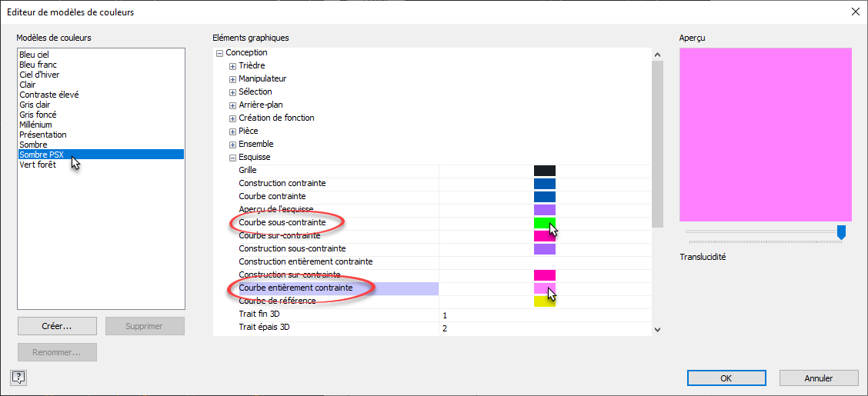Click the Grille dark color swatch

(544, 171)
